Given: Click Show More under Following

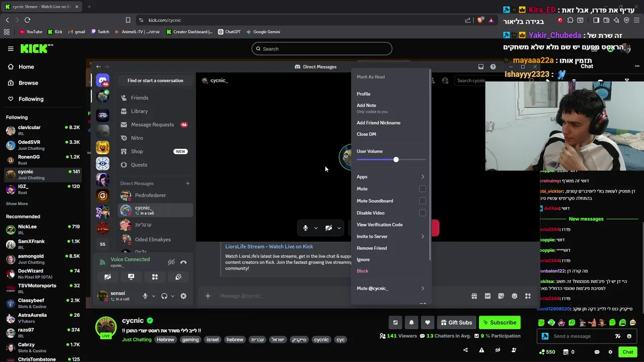Looking at the screenshot, I should 17,204.
